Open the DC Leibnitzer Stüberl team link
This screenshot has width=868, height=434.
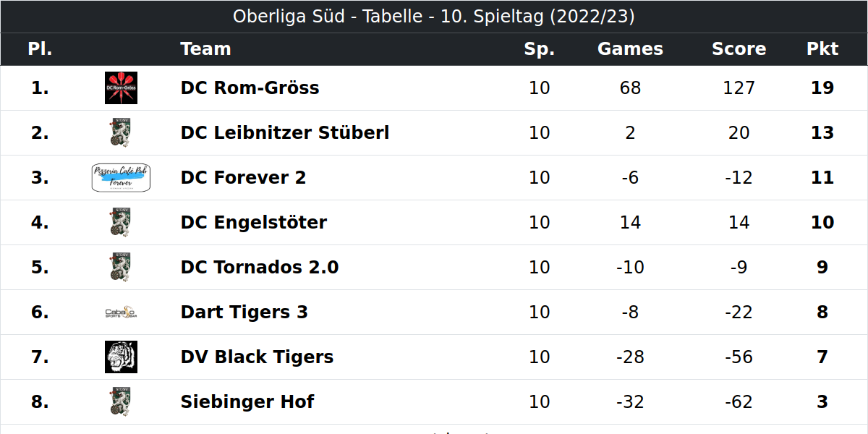[x=285, y=132]
